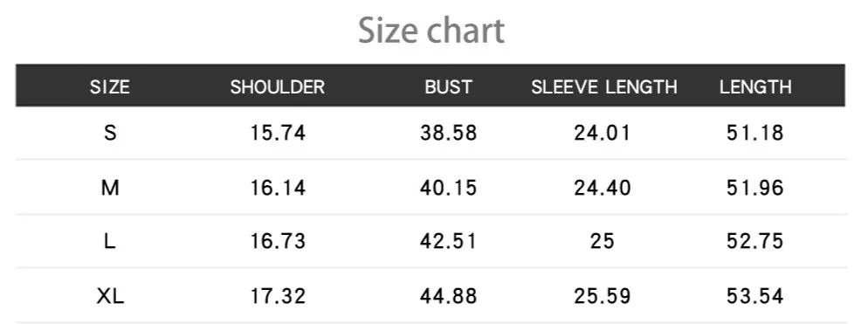The image size is (868, 324).
Task: Click the M size row label
Action: point(110,189)
